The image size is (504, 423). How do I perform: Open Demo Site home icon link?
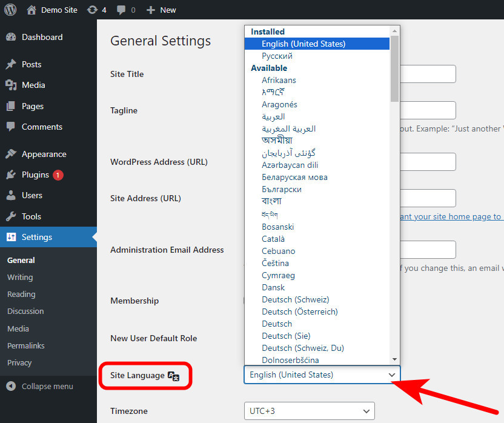31,10
